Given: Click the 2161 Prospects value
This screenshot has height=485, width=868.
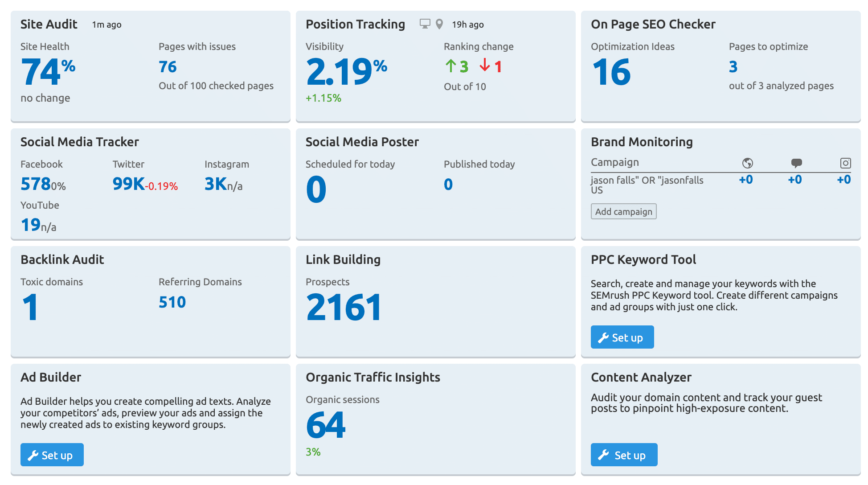Looking at the screenshot, I should click(x=344, y=307).
